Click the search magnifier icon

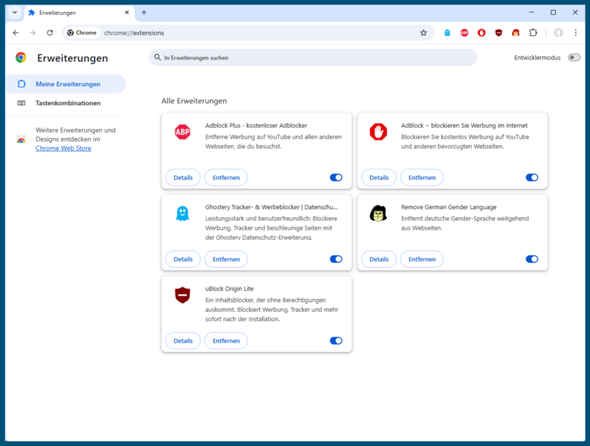point(157,57)
